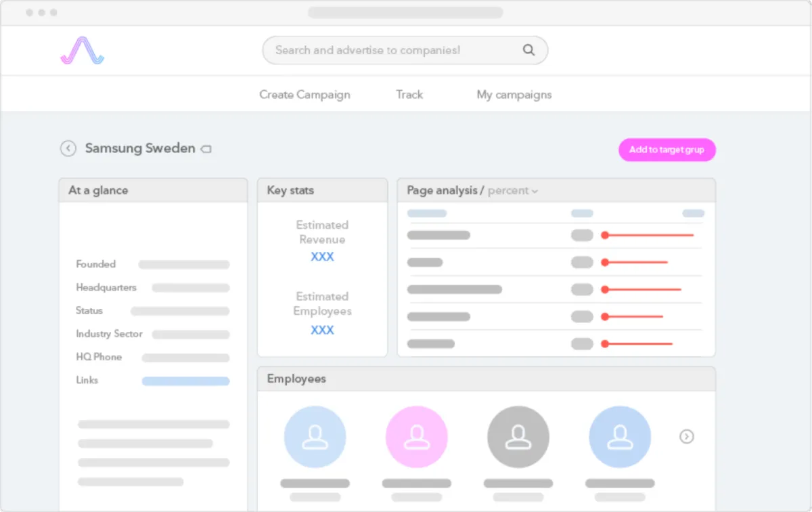Click the XXX value under Estimated Revenue
Screen dimensions: 812x512
tap(322, 257)
